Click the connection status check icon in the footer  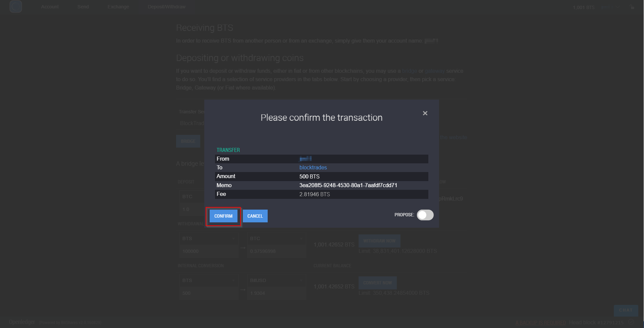631,322
